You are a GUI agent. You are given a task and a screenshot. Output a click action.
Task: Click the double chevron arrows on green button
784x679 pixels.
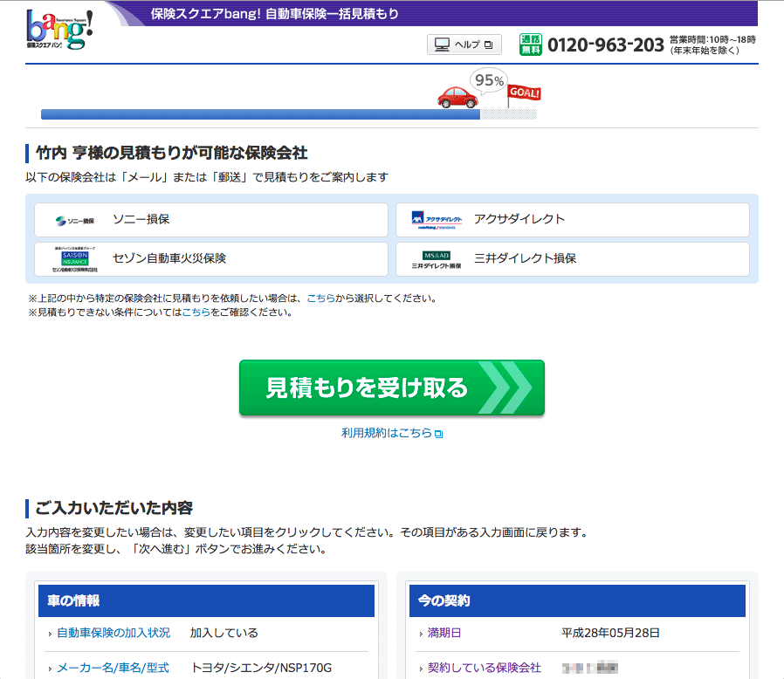tap(505, 388)
